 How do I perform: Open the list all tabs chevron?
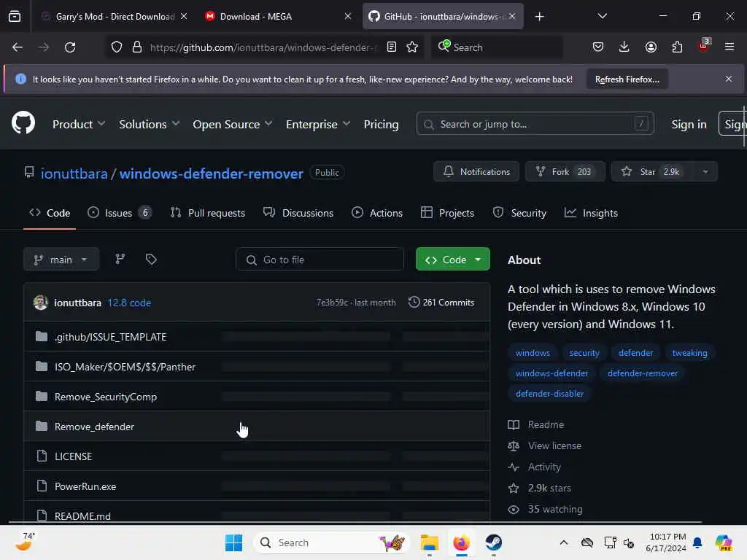[602, 16]
